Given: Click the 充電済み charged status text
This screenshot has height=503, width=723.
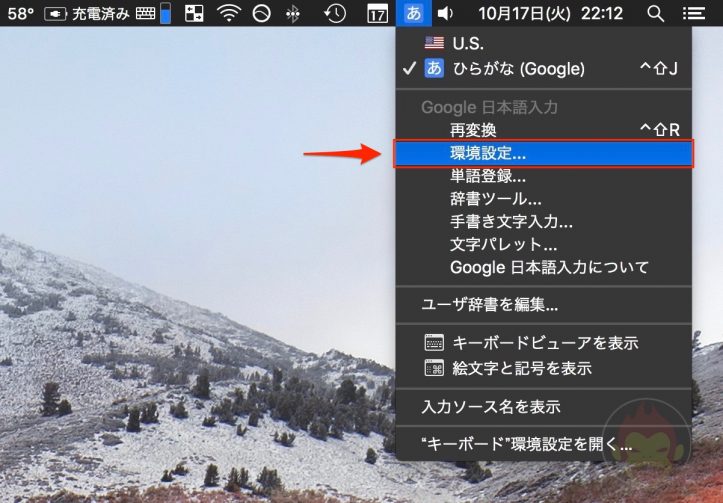Looking at the screenshot, I should point(101,14).
